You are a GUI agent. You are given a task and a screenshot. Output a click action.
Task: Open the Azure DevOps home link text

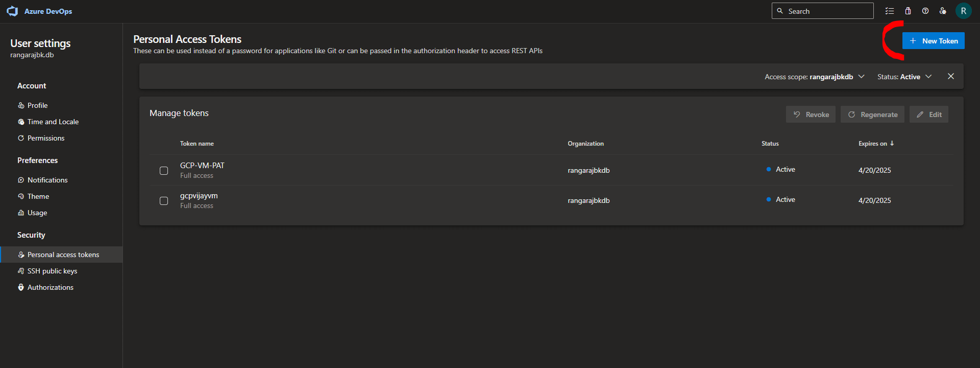[48, 11]
